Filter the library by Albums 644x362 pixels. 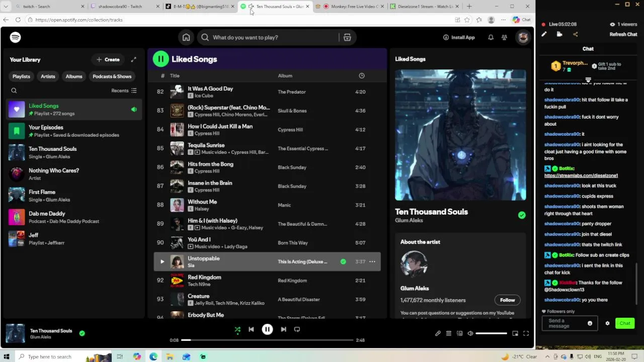(x=74, y=76)
